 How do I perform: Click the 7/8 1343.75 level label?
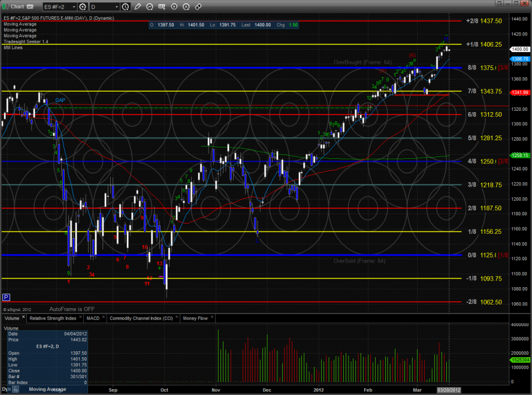(x=485, y=91)
